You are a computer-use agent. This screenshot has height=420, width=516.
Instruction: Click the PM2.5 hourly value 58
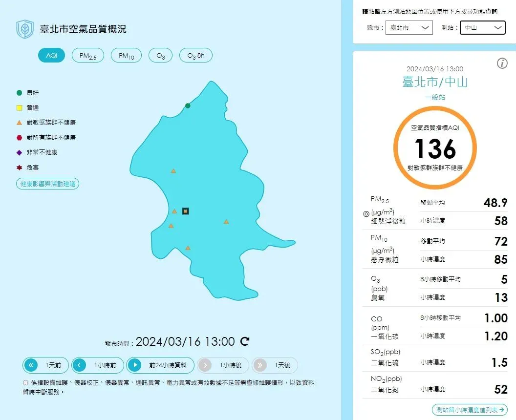coord(501,221)
